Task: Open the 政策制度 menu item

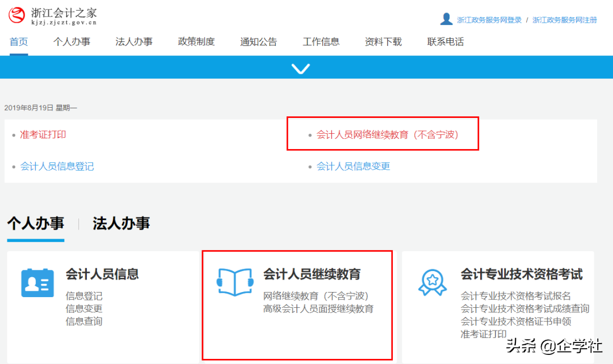Action: coord(196,41)
